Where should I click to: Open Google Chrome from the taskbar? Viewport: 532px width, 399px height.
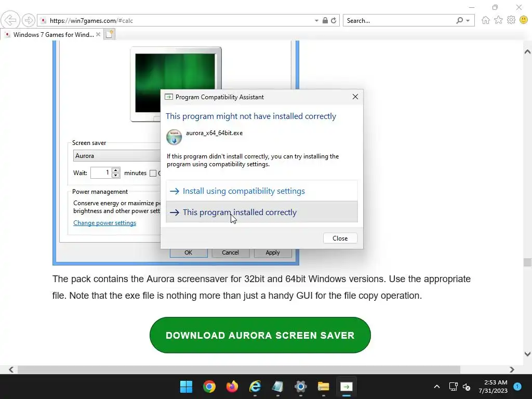(209, 387)
